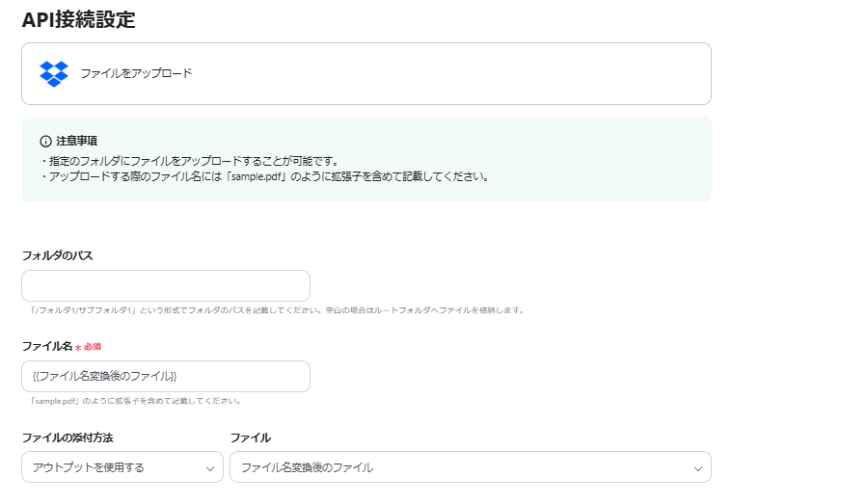Screen dimensions: 865x504
Task: Click the フォルダのパス field label
Action: pyautogui.click(x=57, y=255)
